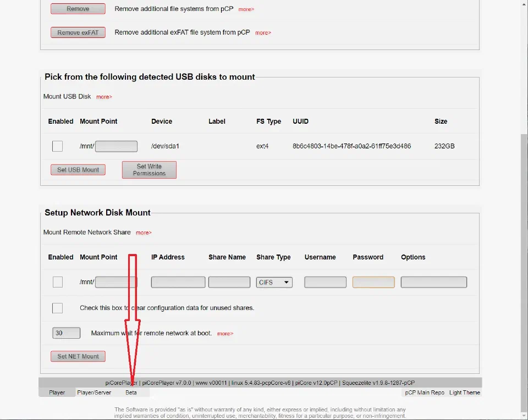Enable the network share mount checkbox
Viewport: 528px width, 420px height.
[x=58, y=282]
